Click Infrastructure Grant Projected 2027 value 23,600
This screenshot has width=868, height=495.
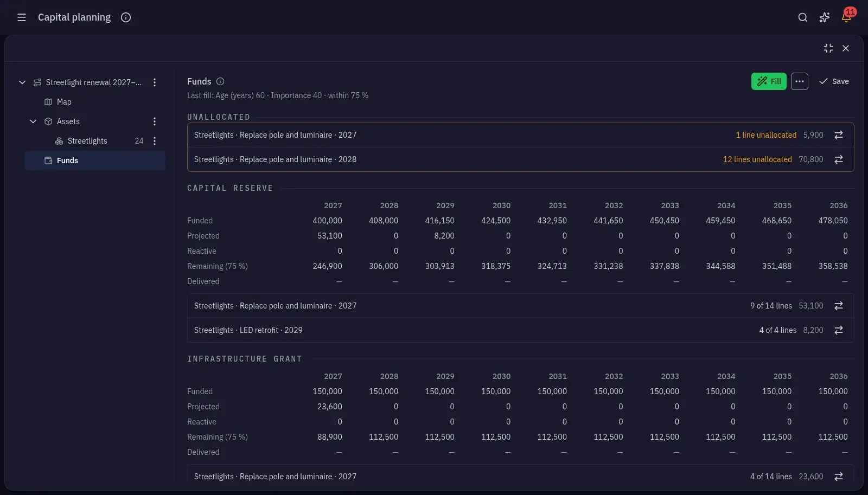click(x=330, y=407)
